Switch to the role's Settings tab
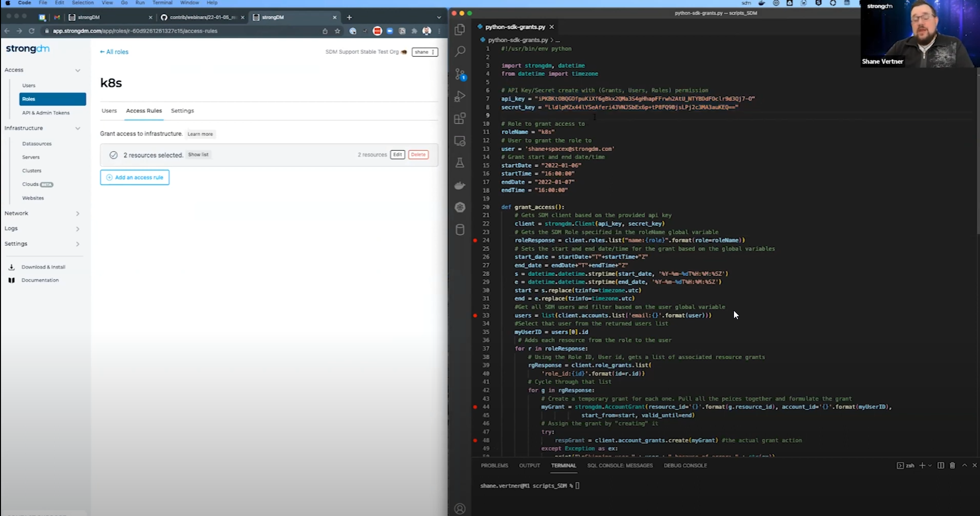 pyautogui.click(x=183, y=111)
